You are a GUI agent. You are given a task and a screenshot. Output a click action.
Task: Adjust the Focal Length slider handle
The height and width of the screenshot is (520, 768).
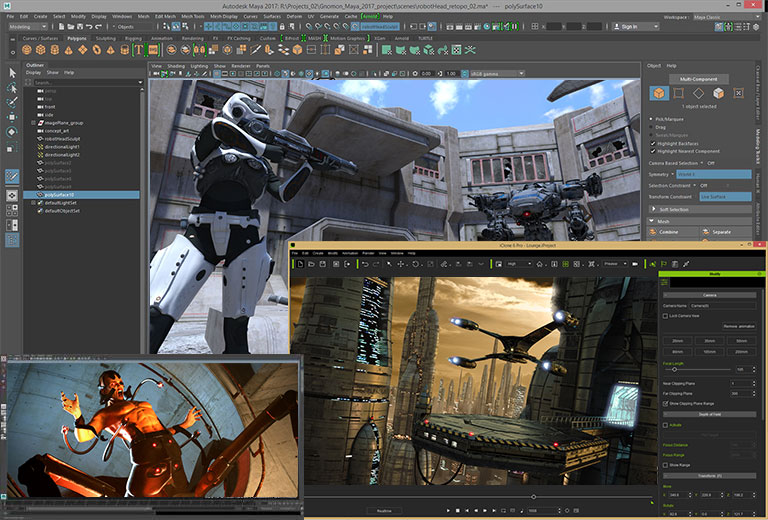tap(674, 369)
